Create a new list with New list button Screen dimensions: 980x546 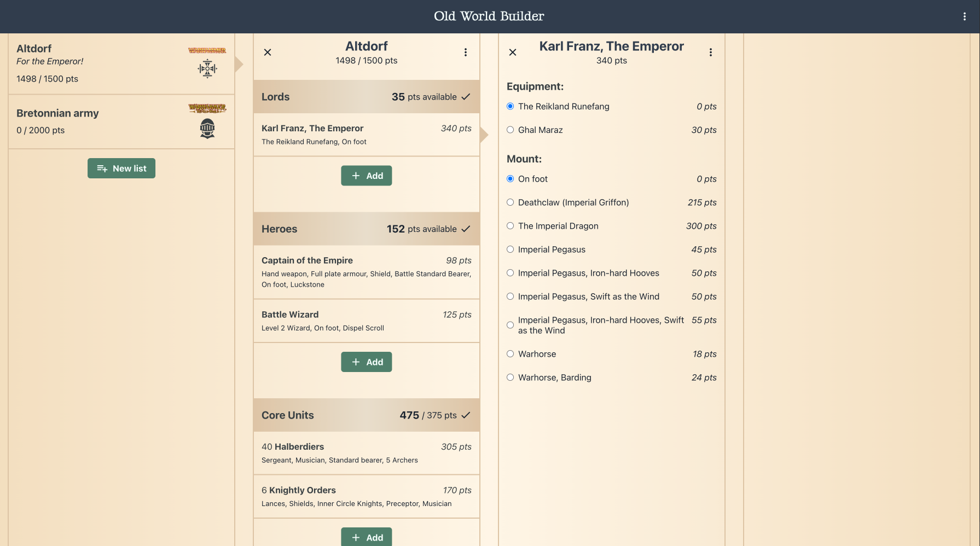pyautogui.click(x=121, y=169)
